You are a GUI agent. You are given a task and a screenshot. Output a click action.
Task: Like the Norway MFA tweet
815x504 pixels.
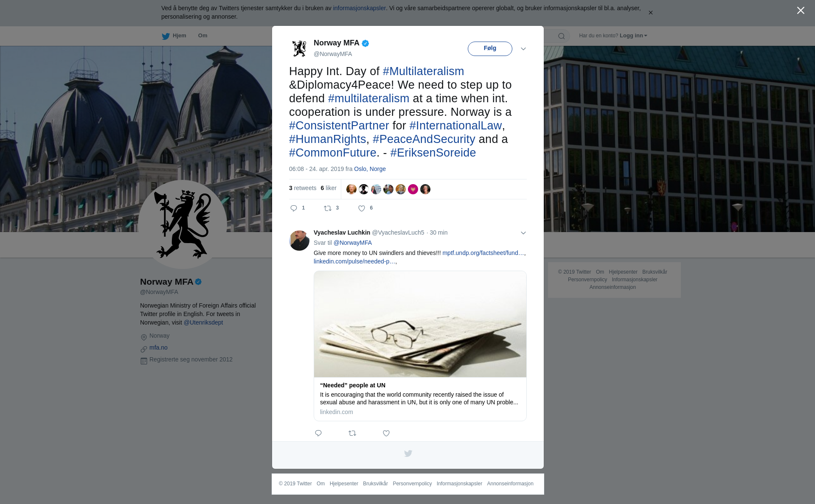coord(362,208)
